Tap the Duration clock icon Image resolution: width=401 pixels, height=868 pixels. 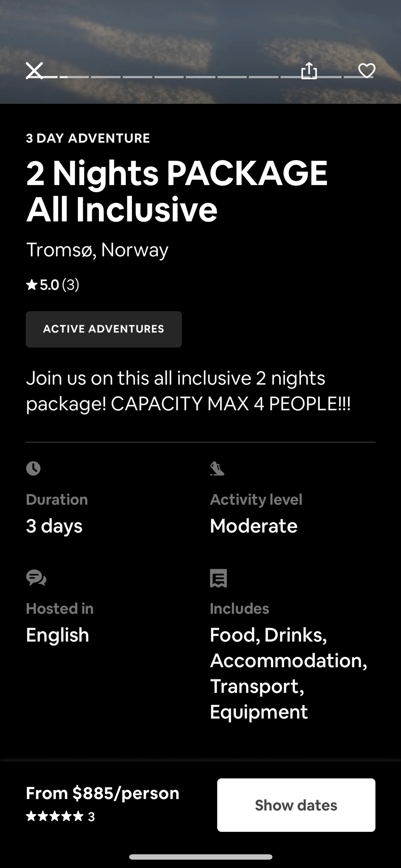click(33, 468)
